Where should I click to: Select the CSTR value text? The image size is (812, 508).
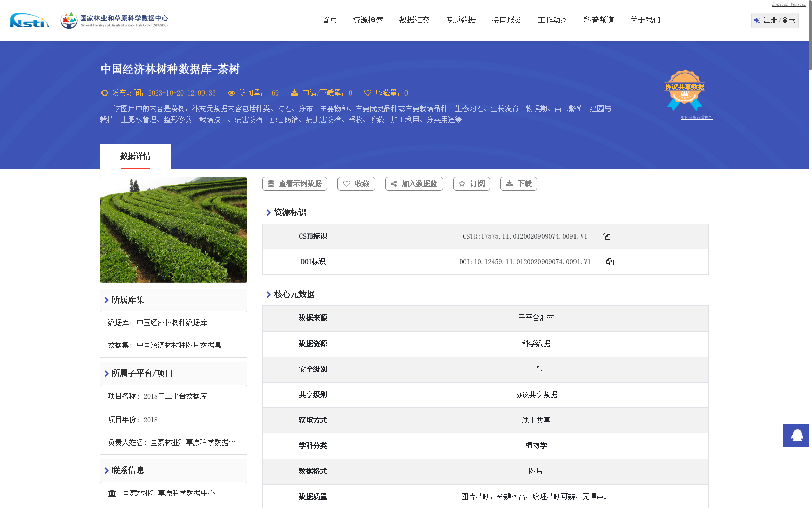point(525,236)
